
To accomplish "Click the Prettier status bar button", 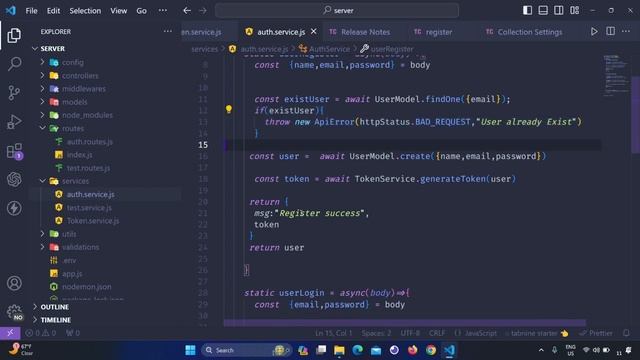I will [x=596, y=333].
